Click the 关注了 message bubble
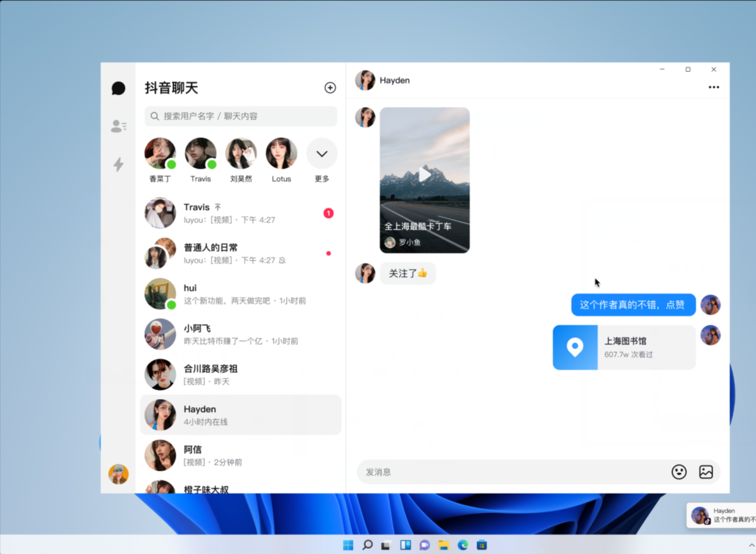 coord(408,273)
